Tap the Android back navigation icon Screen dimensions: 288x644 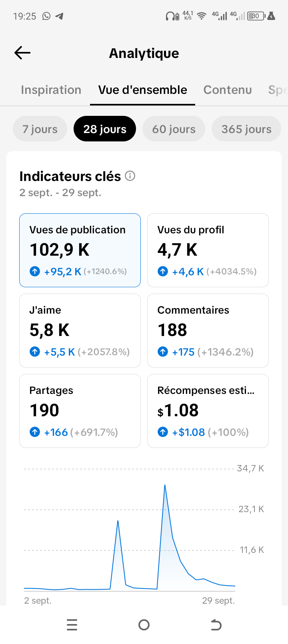pyautogui.click(x=216, y=625)
